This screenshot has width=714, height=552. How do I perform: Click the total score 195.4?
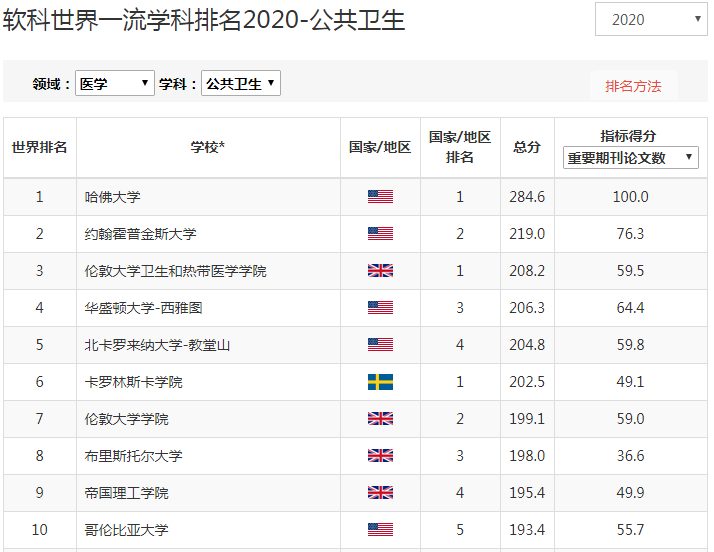click(x=527, y=492)
